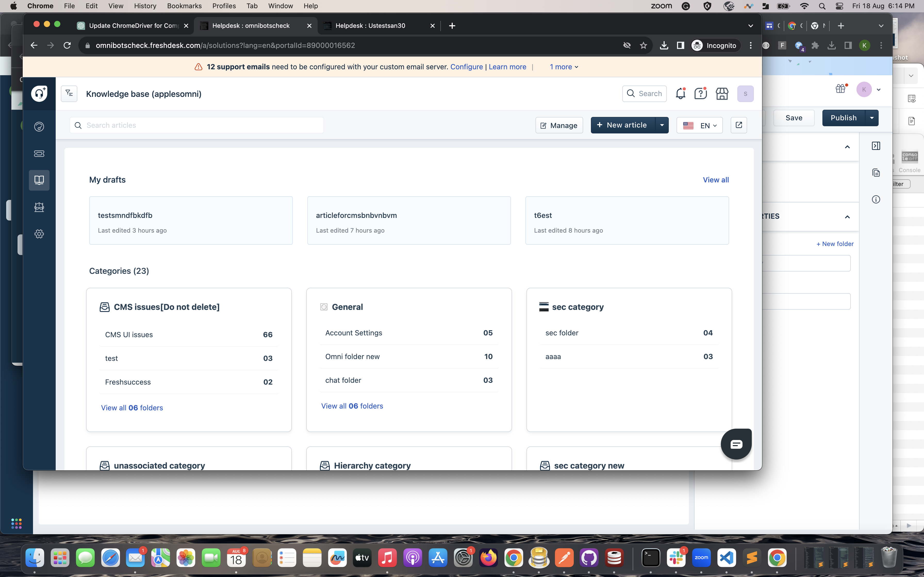Toggle the folder tree navigation panel button
Screen dimensions: 924x577
point(69,94)
